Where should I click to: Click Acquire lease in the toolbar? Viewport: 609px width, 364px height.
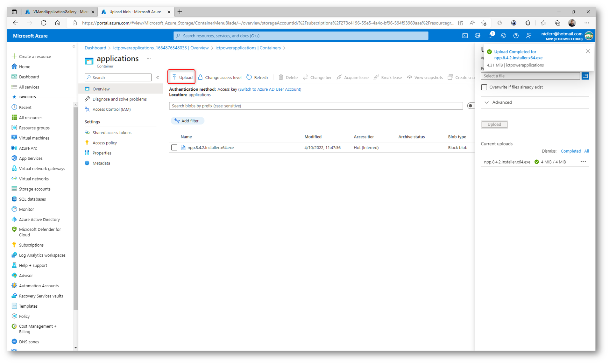tap(353, 77)
